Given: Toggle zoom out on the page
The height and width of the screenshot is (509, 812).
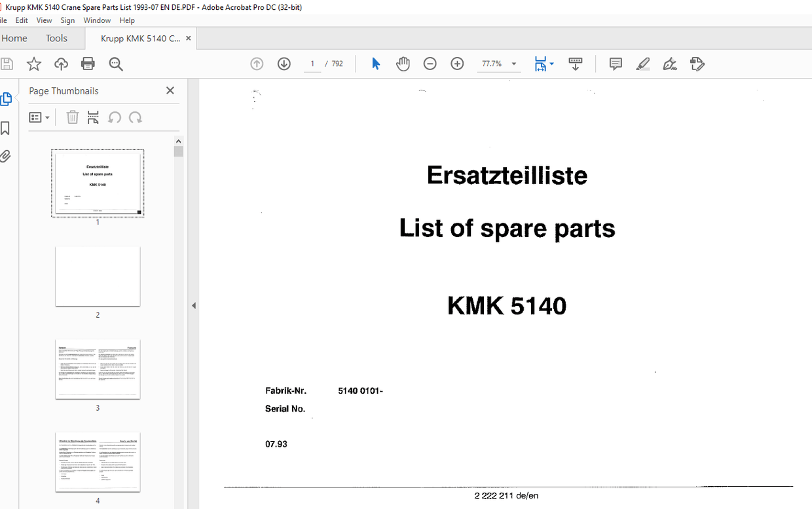Looking at the screenshot, I should [x=430, y=64].
